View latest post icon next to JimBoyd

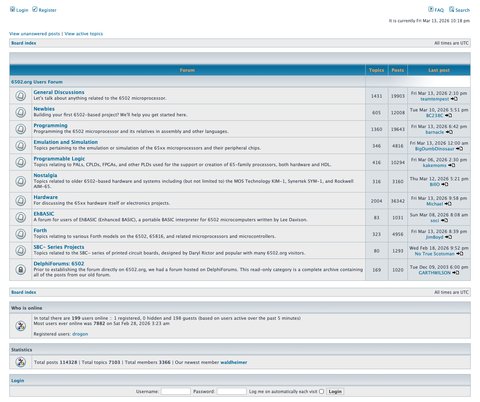[448, 237]
